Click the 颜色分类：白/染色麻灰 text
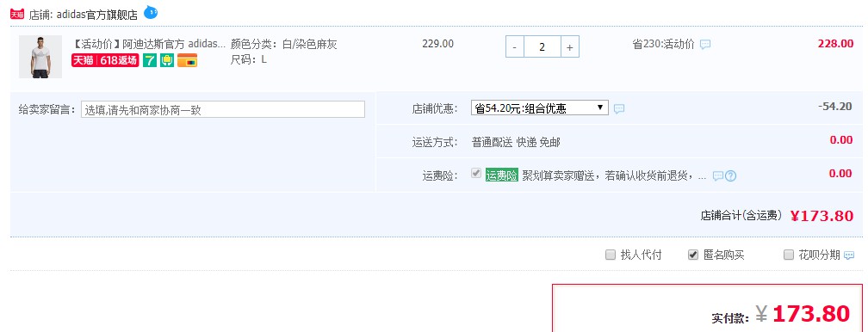The image size is (868, 332). (x=283, y=44)
